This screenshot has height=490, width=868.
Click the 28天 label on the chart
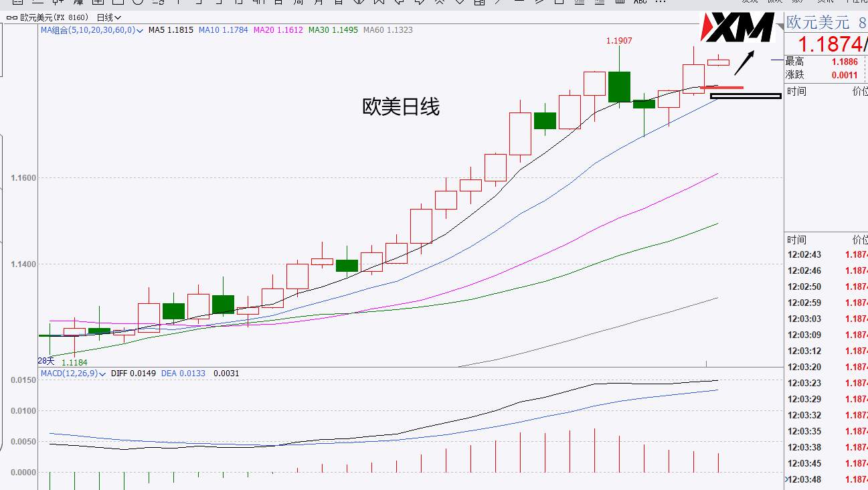(x=46, y=361)
